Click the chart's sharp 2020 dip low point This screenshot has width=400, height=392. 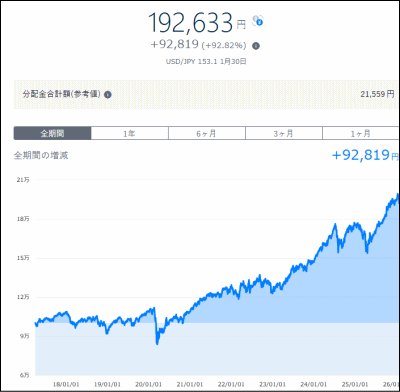(x=157, y=343)
